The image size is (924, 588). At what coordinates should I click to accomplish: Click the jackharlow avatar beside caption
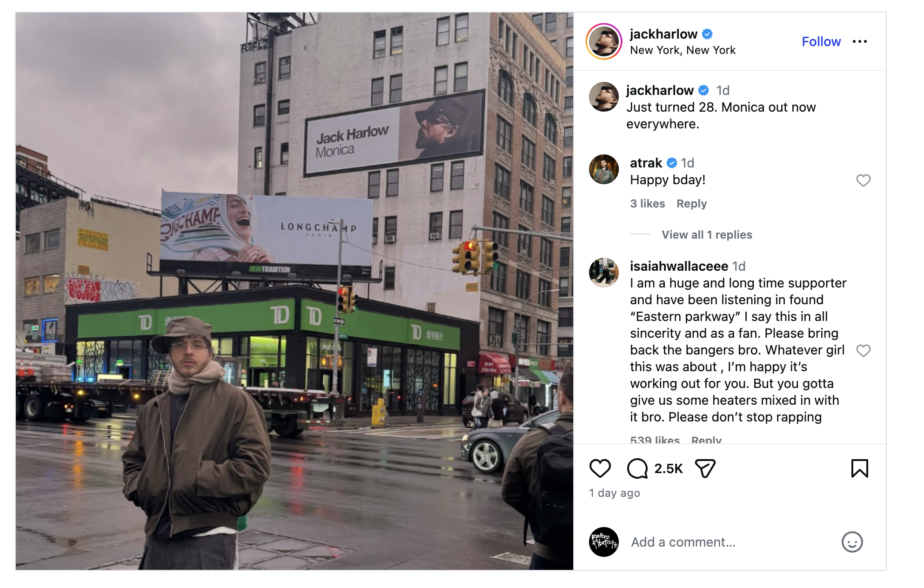click(604, 97)
